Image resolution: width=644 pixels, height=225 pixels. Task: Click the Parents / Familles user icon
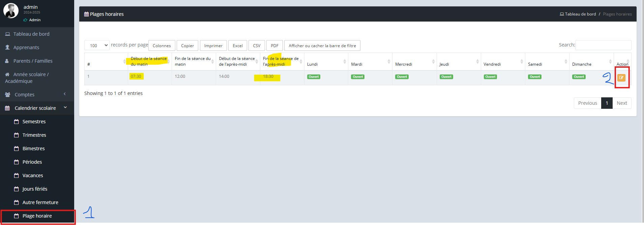click(7, 61)
